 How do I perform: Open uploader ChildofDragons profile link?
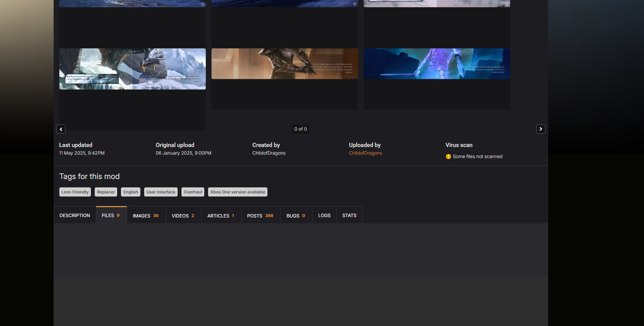pyautogui.click(x=366, y=153)
